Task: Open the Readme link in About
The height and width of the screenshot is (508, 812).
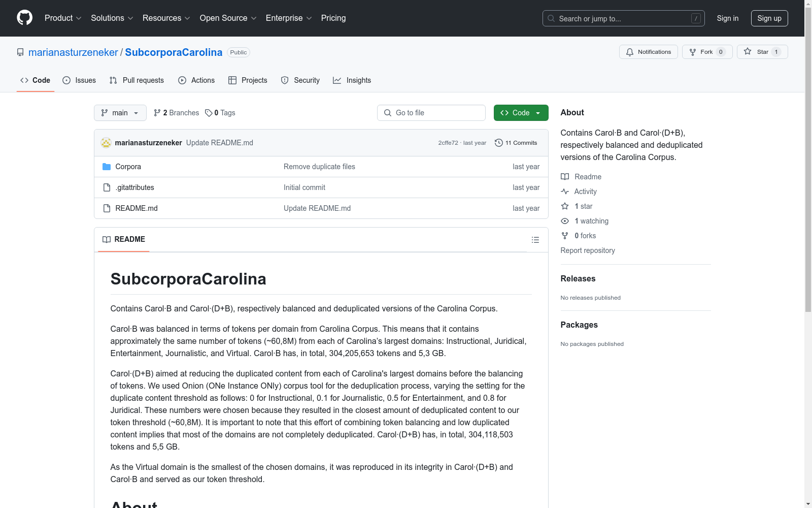Action: coord(581,177)
